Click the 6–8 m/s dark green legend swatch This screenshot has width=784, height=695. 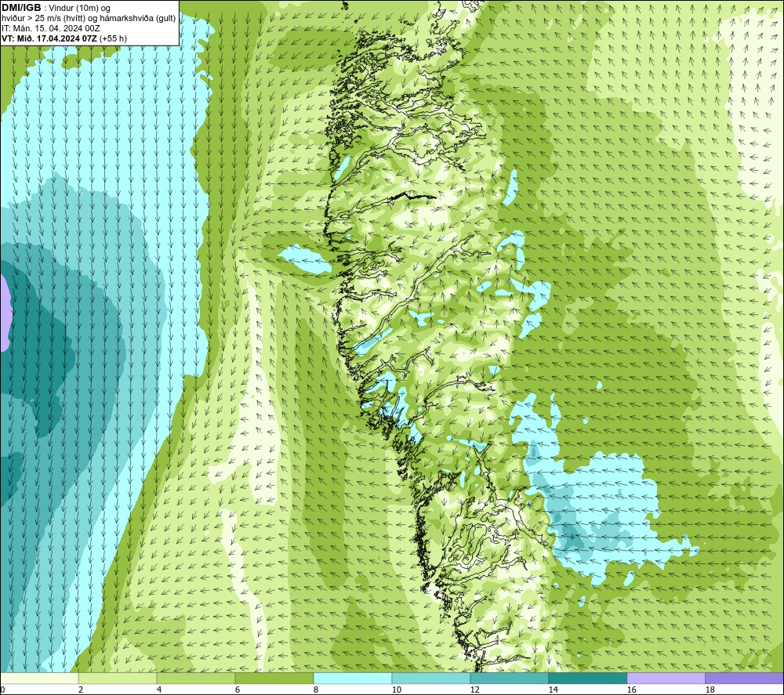(x=274, y=678)
